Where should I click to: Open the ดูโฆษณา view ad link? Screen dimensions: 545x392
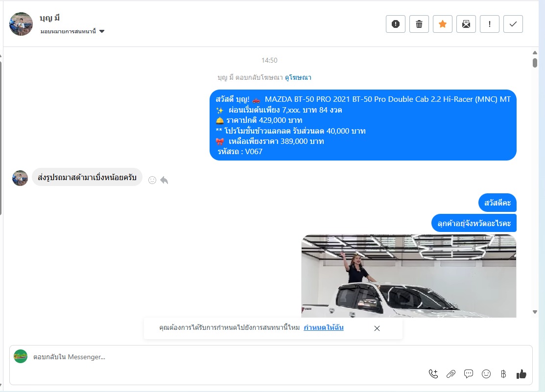click(298, 77)
